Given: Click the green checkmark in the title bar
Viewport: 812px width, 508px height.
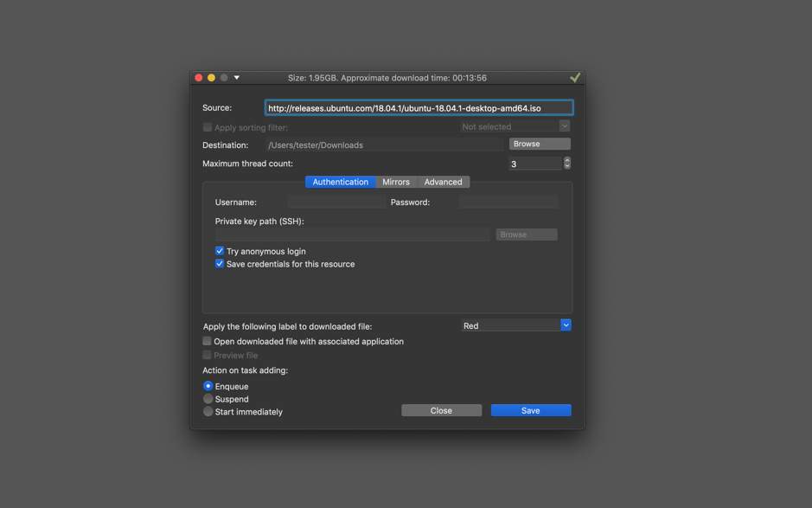Looking at the screenshot, I should 576,77.
